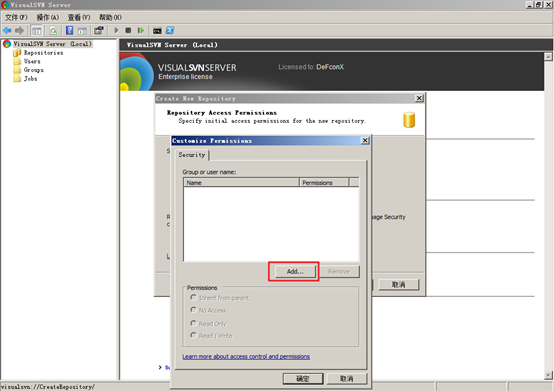The height and width of the screenshot is (391, 554).
Task: Click the VisualSVN Server root node icon
Action: tap(7, 44)
